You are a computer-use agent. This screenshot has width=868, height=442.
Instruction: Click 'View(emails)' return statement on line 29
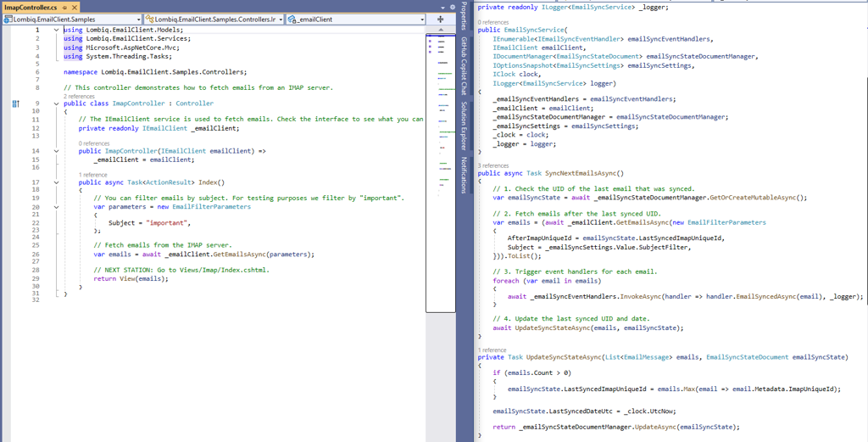(144, 278)
